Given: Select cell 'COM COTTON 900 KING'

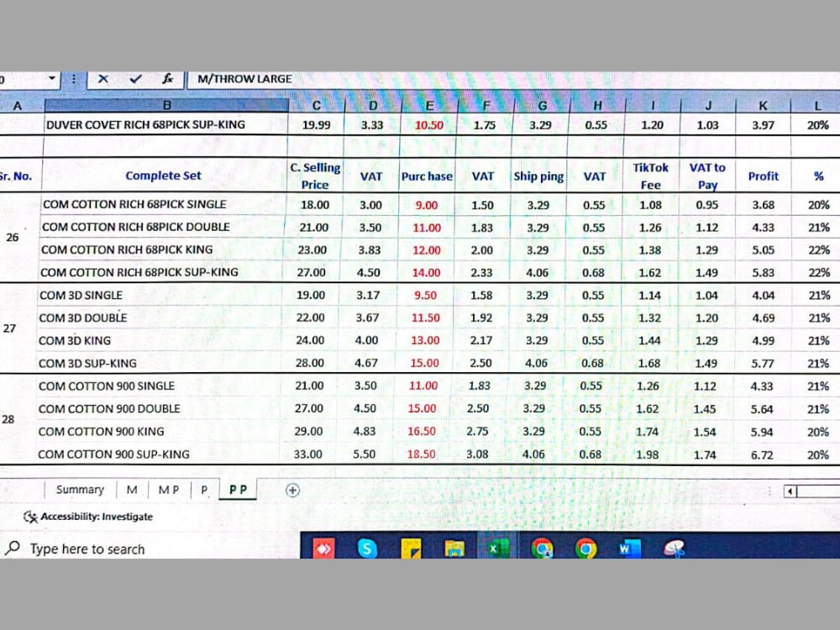Looking at the screenshot, I should pyautogui.click(x=159, y=431).
